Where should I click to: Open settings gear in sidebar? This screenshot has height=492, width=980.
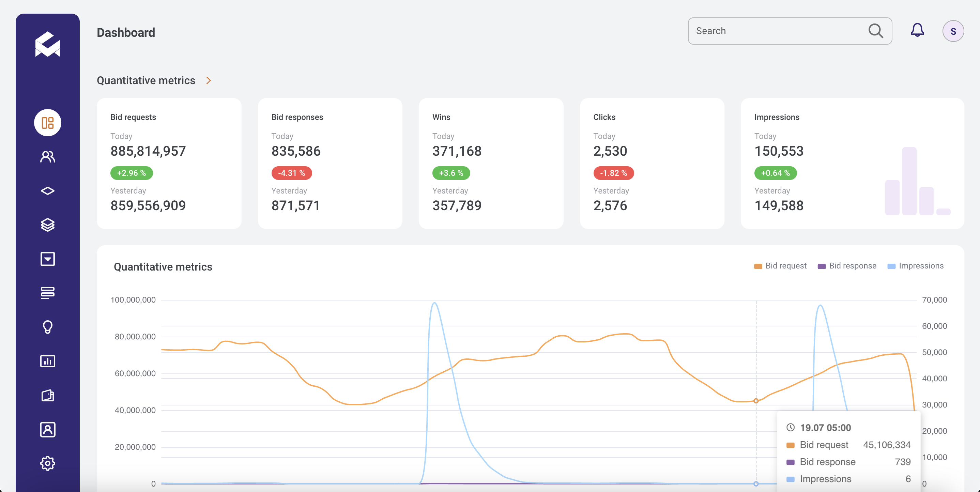48,463
